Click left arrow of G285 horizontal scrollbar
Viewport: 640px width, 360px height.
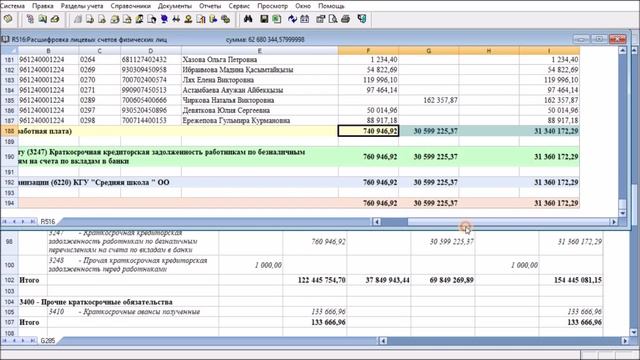pos(382,340)
